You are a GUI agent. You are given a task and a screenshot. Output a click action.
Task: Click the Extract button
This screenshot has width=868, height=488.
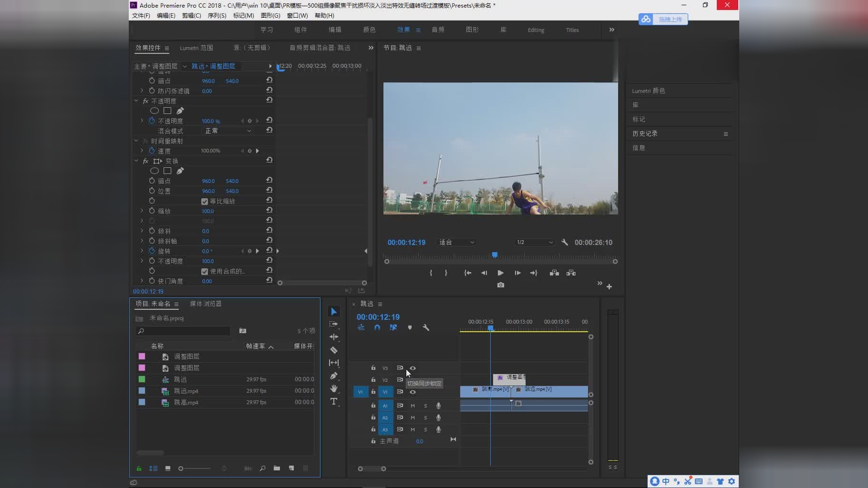pos(571,273)
